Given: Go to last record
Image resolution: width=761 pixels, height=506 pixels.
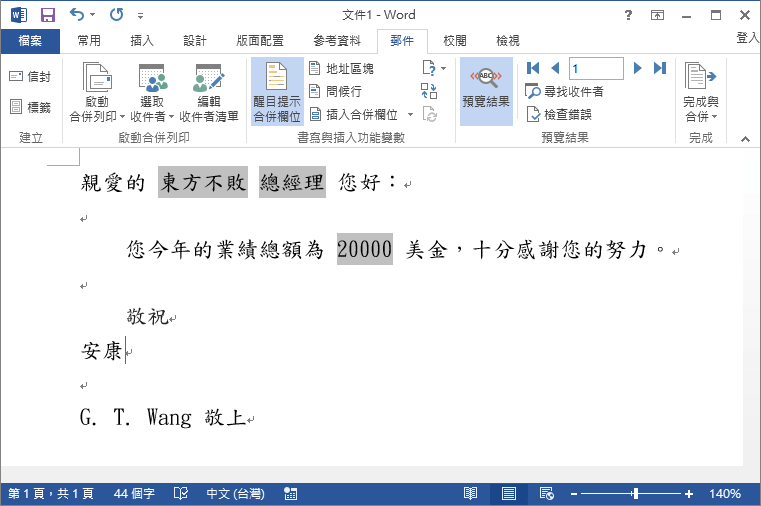Looking at the screenshot, I should tap(660, 68).
